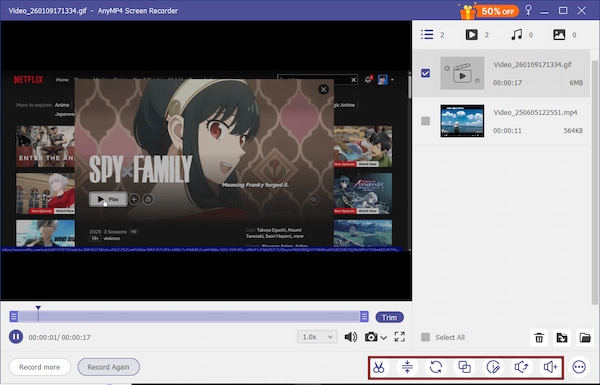This screenshot has width=600, height=385.
Task: Click the trim start handle
Action: pos(14,316)
